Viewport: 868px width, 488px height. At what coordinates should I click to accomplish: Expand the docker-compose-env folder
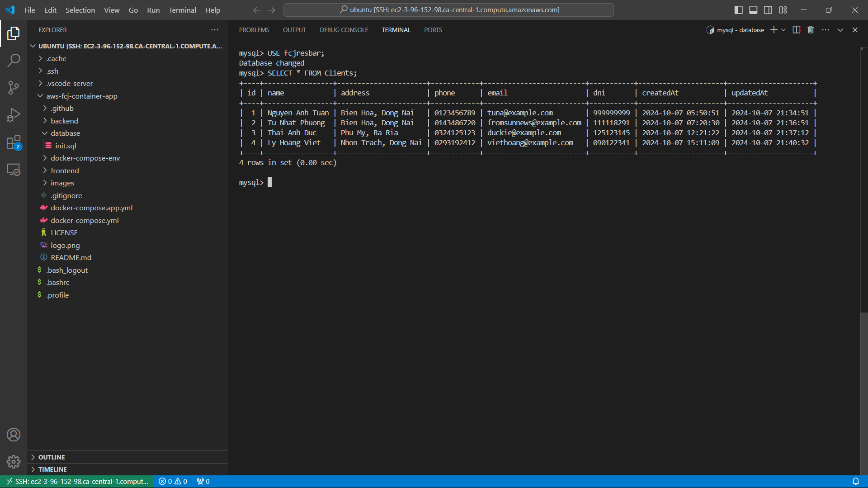click(x=127, y=158)
